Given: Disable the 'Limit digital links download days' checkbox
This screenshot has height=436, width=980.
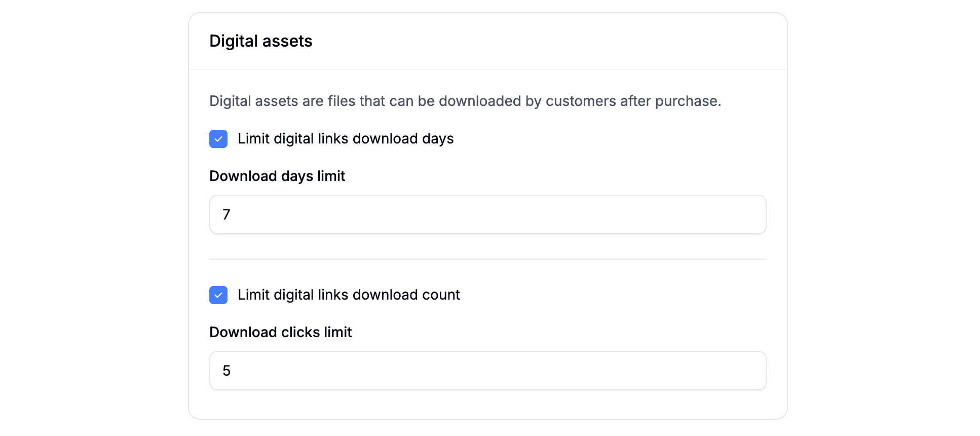Looking at the screenshot, I should pyautogui.click(x=218, y=139).
